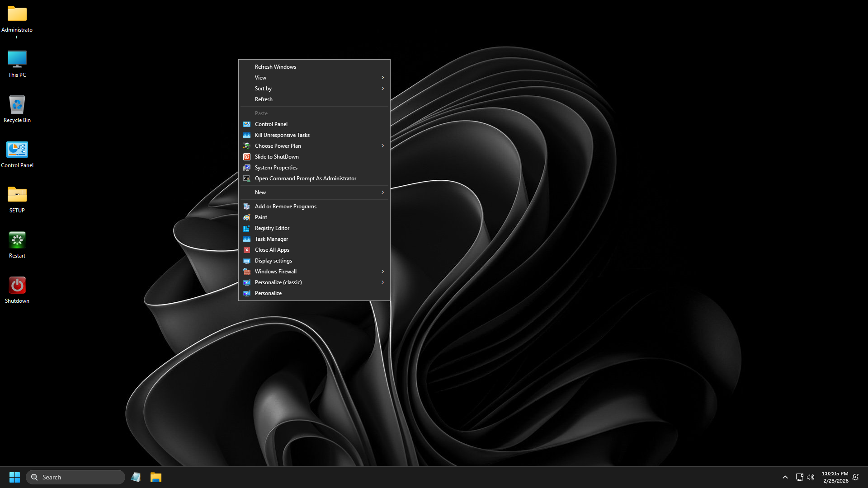
Task: Click the Add or Remove Programs icon
Action: coord(247,206)
